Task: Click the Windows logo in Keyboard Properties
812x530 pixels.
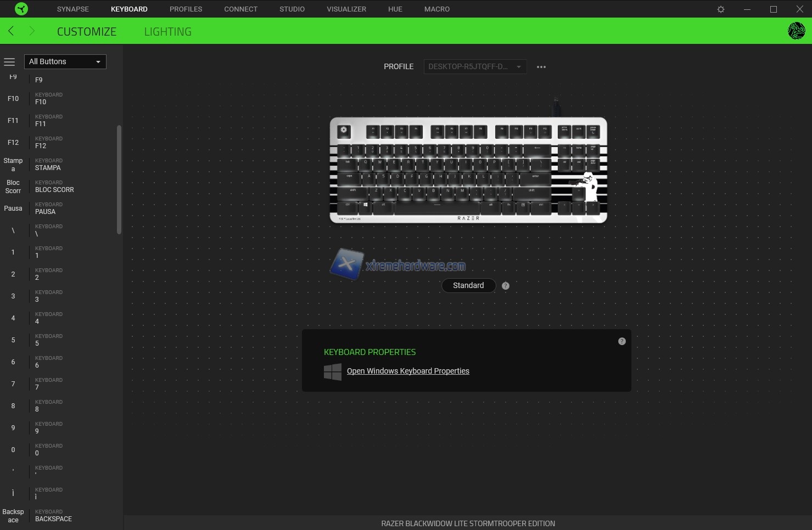Action: [x=333, y=371]
